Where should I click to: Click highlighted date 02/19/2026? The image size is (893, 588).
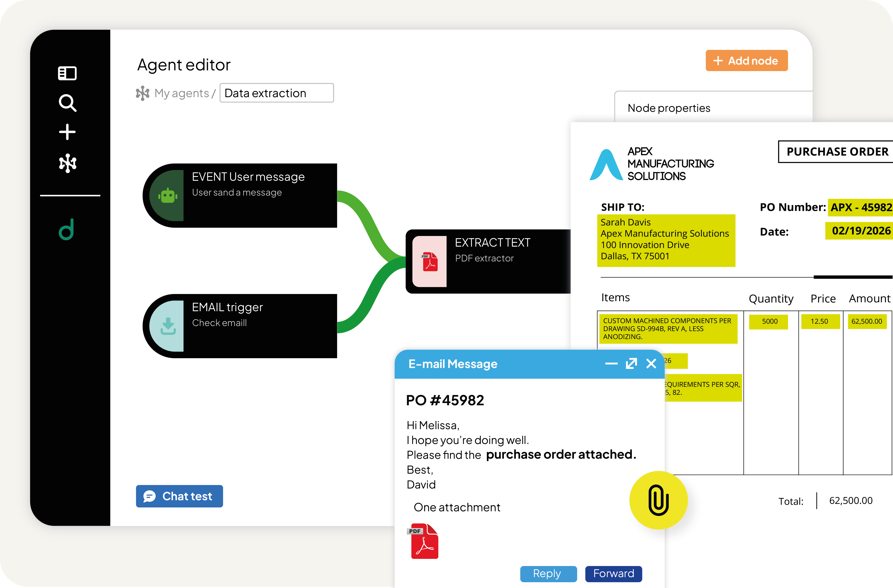[859, 231]
